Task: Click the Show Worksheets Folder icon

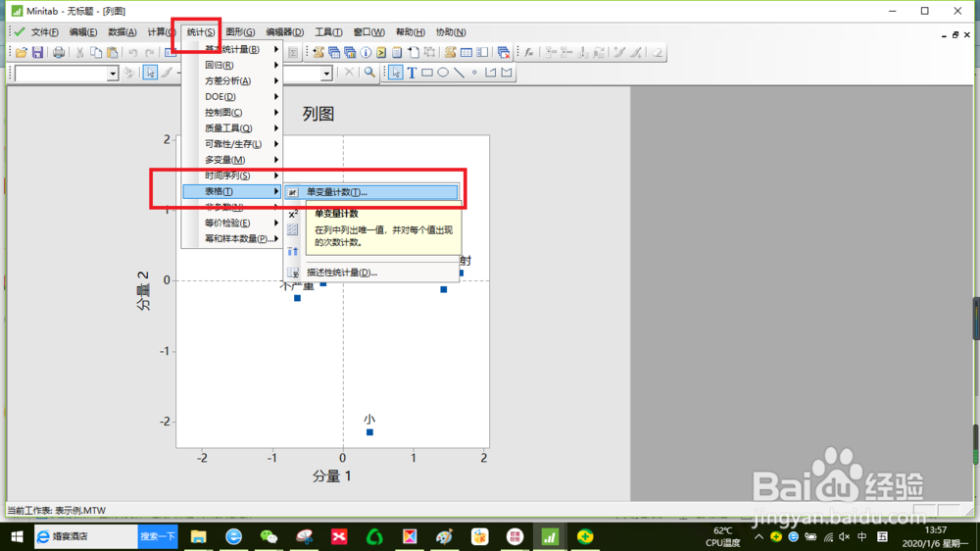Action: tap(334, 53)
